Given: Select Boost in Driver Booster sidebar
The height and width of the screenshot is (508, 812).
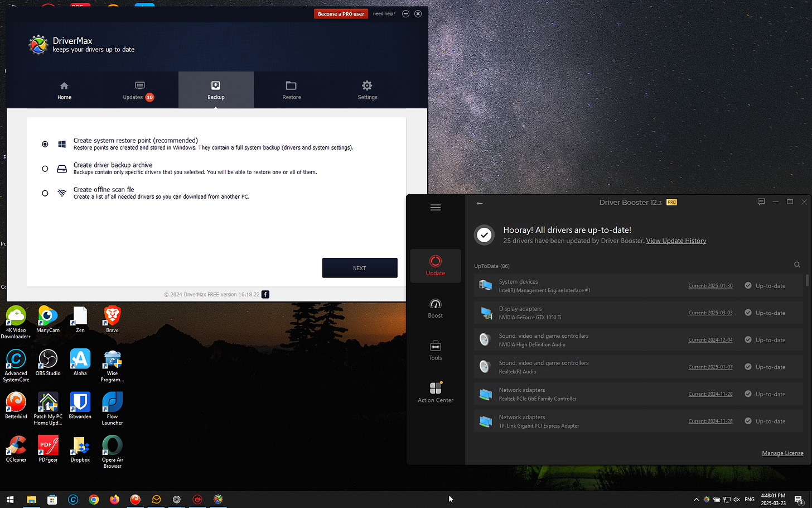Looking at the screenshot, I should pyautogui.click(x=436, y=308).
